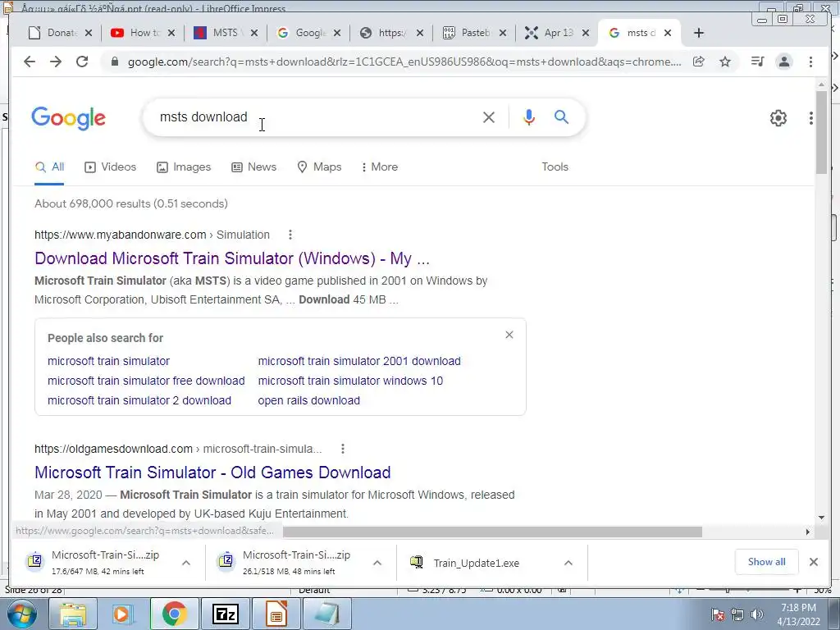Screen dimensions: 840x630
Task: Search 'microsoft train simulator free download'
Action: click(146, 381)
